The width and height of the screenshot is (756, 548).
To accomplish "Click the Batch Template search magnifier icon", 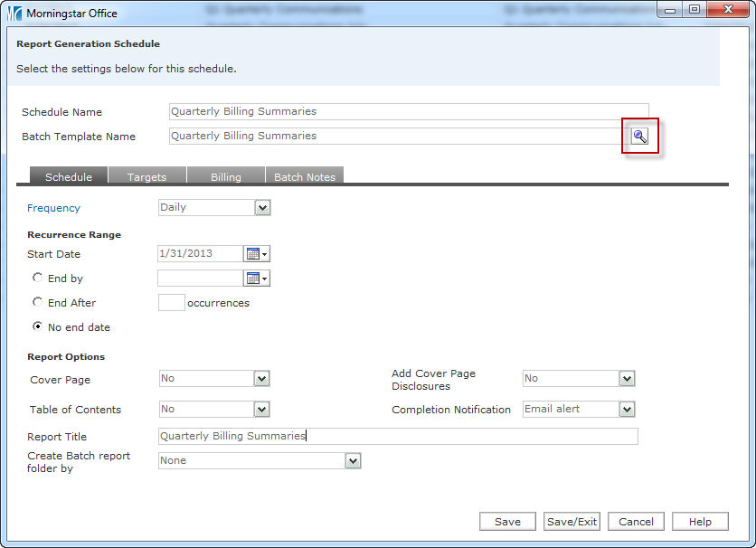I will click(x=640, y=137).
